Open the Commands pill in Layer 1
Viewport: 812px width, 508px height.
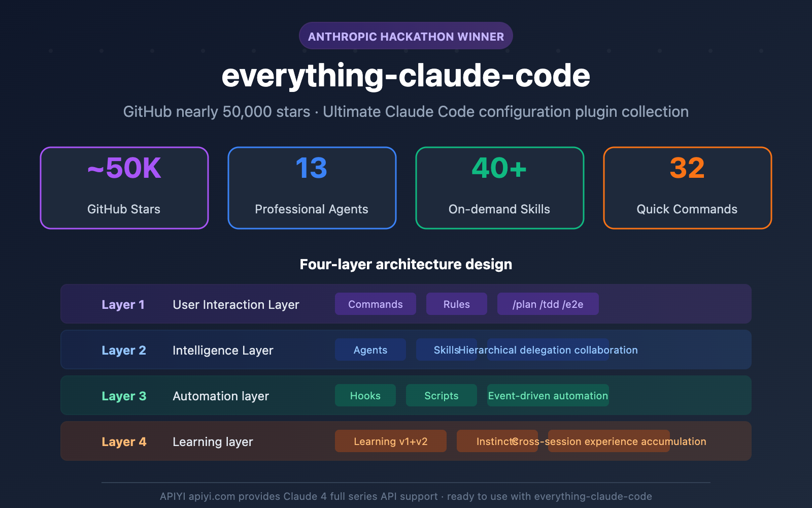pyautogui.click(x=375, y=304)
